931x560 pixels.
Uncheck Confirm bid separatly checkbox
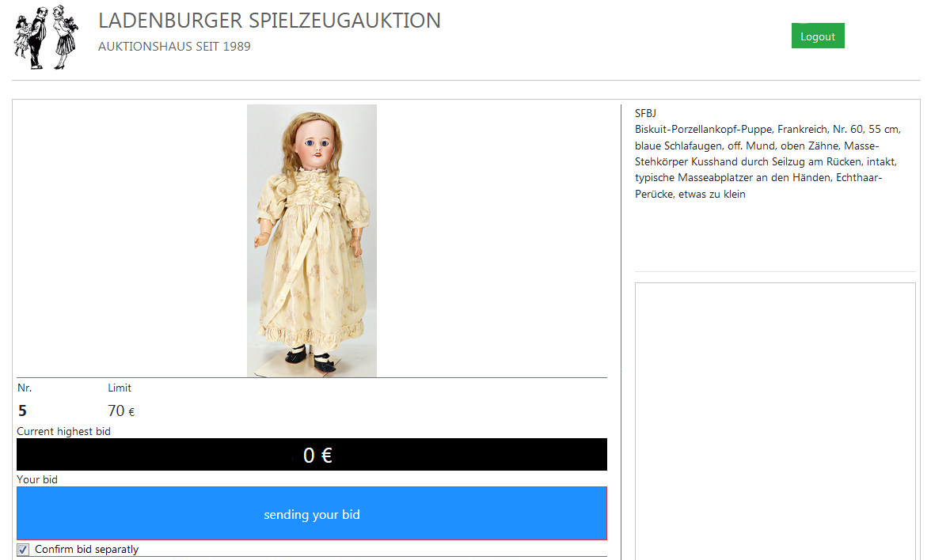23,549
